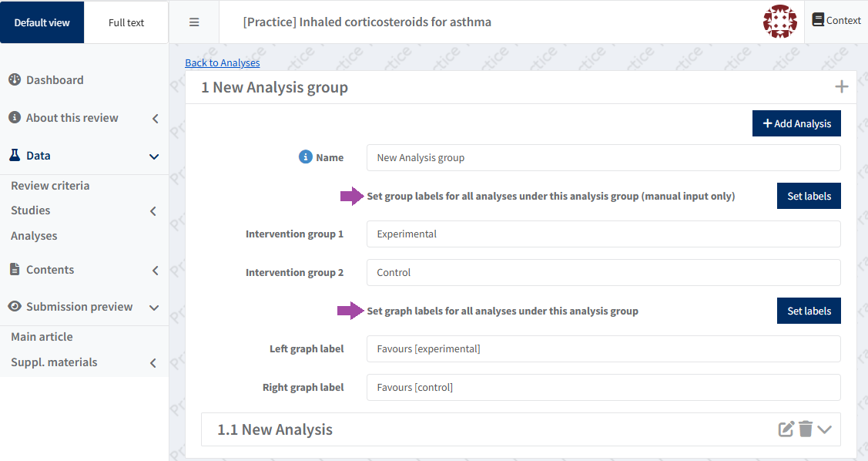Viewport: 868px width, 461px height.
Task: Select the Default view tab
Action: [42, 22]
